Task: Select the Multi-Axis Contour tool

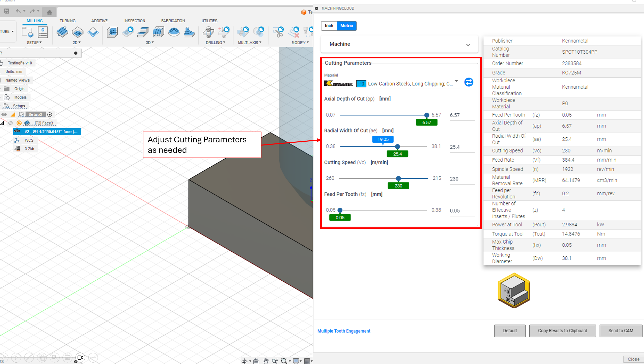Action: point(259,32)
